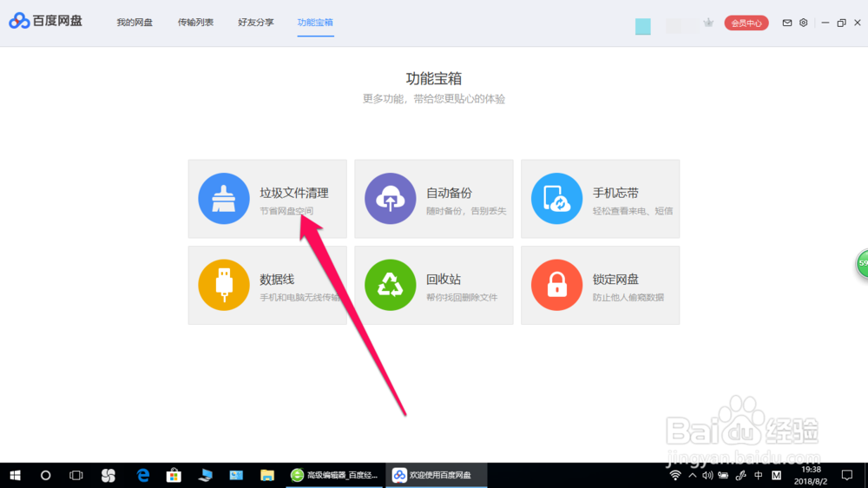Switch to 好友分享 tab
Image resolution: width=868 pixels, height=488 pixels.
pos(256,23)
